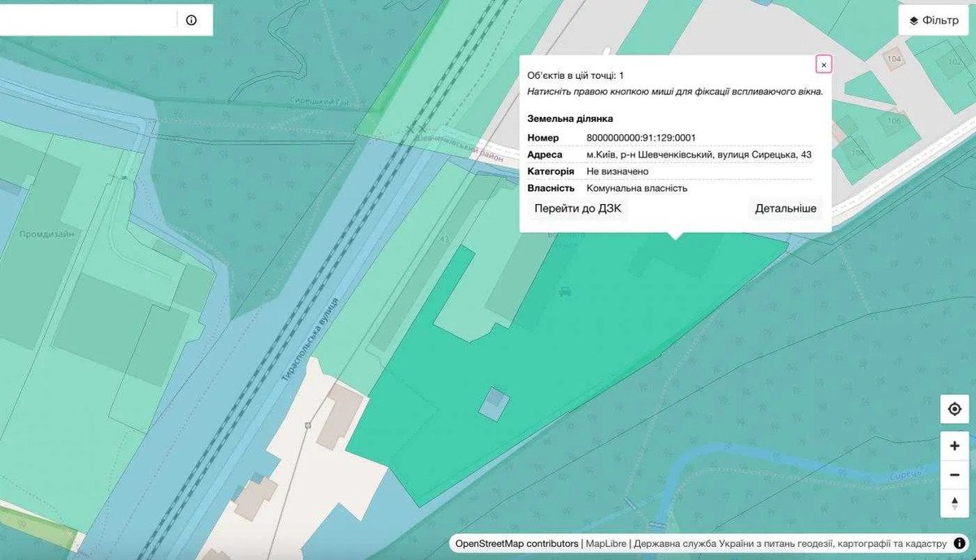Image resolution: width=976 pixels, height=560 pixels.
Task: Reset map bearing with compass arrow
Action: 954,502
